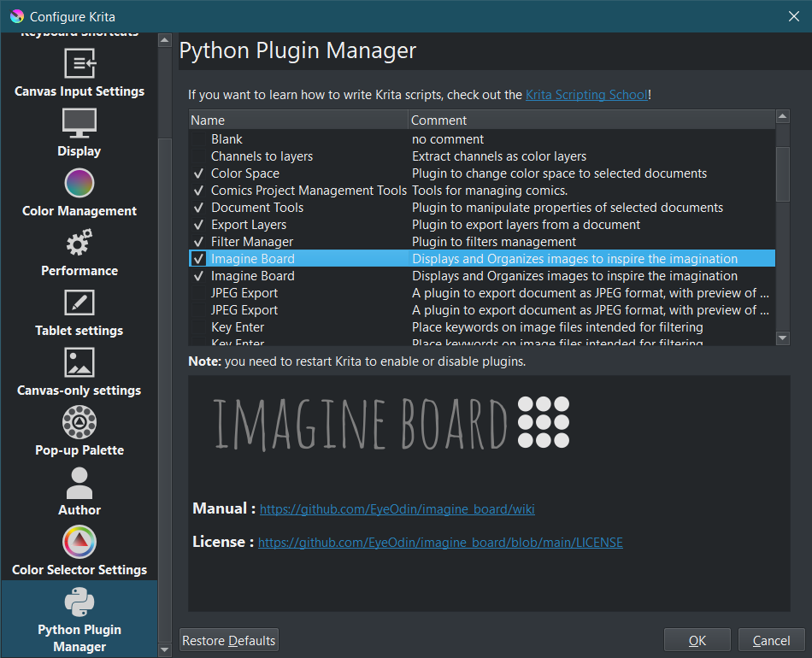The image size is (812, 658).
Task: Toggle the Filter Manager plugin checkbox
Action: 198,242
